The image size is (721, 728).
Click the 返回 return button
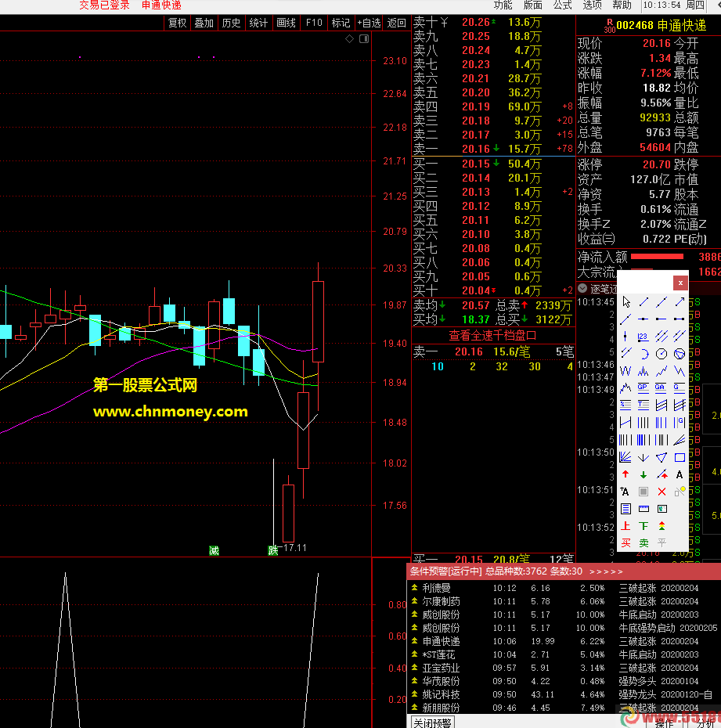coord(396,23)
